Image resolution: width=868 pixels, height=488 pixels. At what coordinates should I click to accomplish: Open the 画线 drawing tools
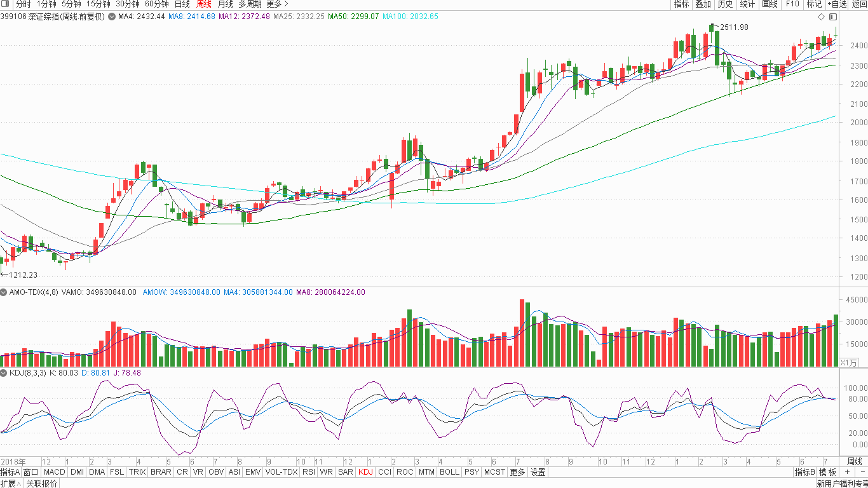pyautogui.click(x=770, y=4)
